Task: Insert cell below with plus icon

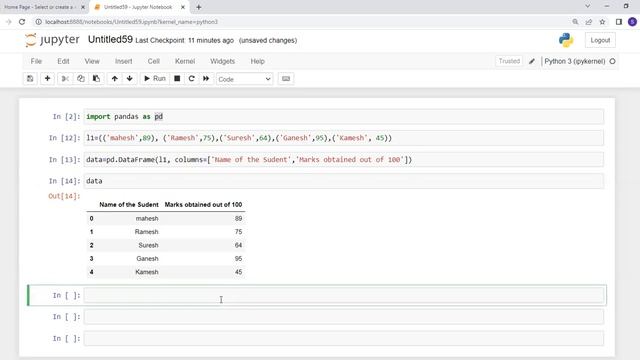Action: point(47,79)
